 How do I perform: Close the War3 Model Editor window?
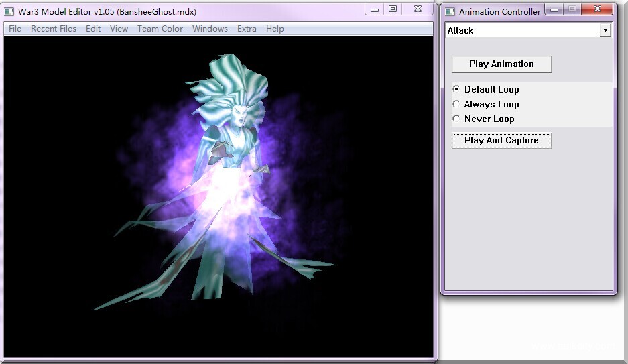click(x=418, y=9)
